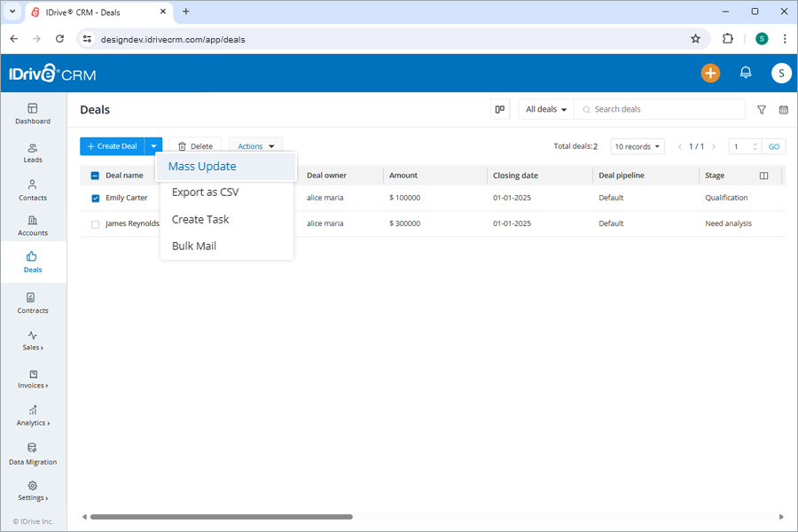Select all deals using the header checkbox
The width and height of the screenshot is (798, 532).
point(96,175)
